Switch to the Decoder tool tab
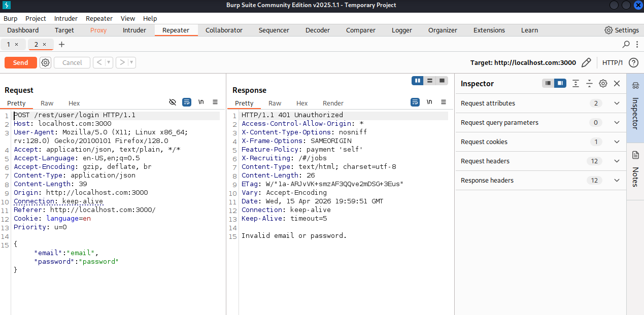 click(x=318, y=30)
